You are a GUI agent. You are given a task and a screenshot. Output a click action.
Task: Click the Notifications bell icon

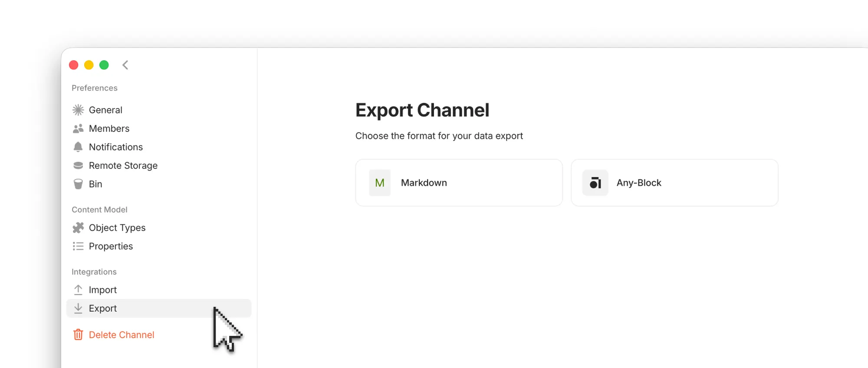coord(78,147)
